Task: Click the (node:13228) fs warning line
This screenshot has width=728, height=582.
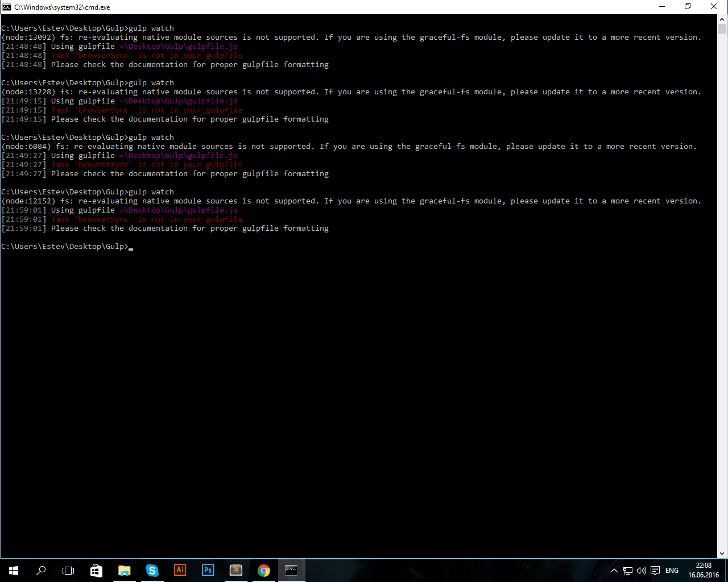Action: point(351,92)
